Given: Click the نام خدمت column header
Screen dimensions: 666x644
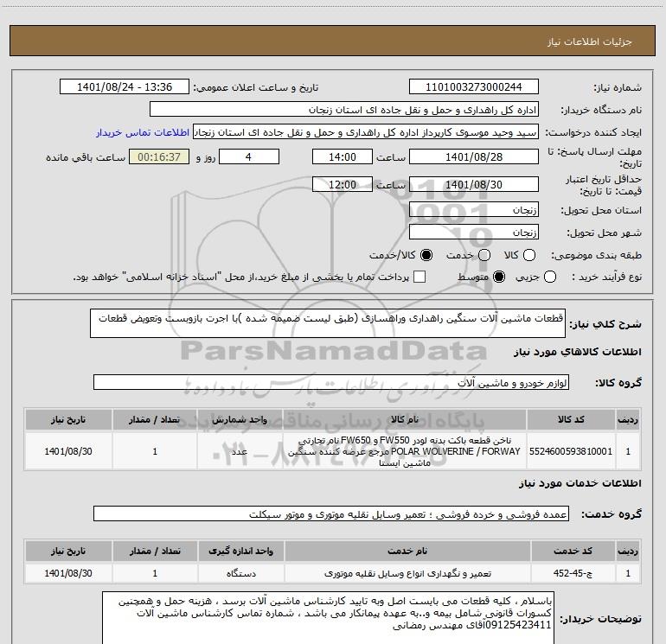Looking at the screenshot, I should (407, 551).
